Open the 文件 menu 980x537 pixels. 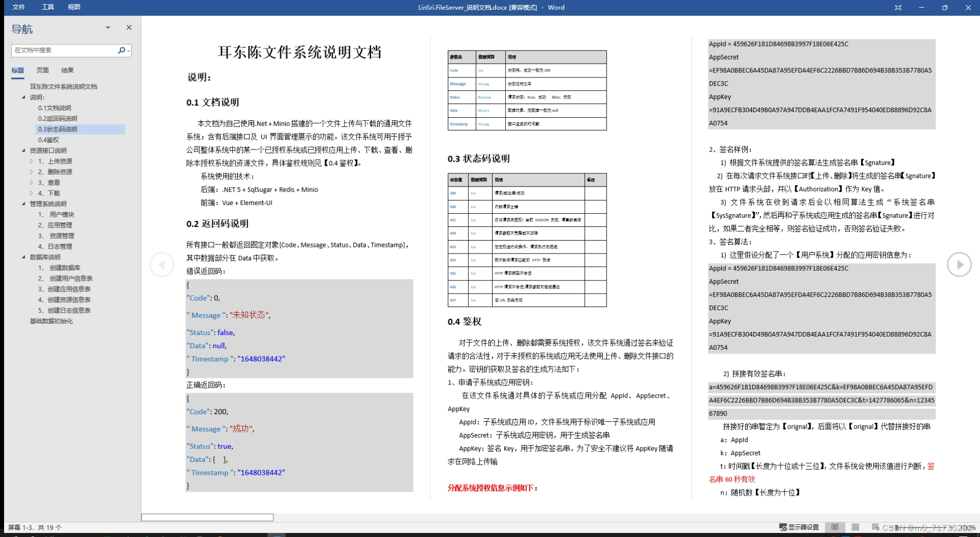19,7
